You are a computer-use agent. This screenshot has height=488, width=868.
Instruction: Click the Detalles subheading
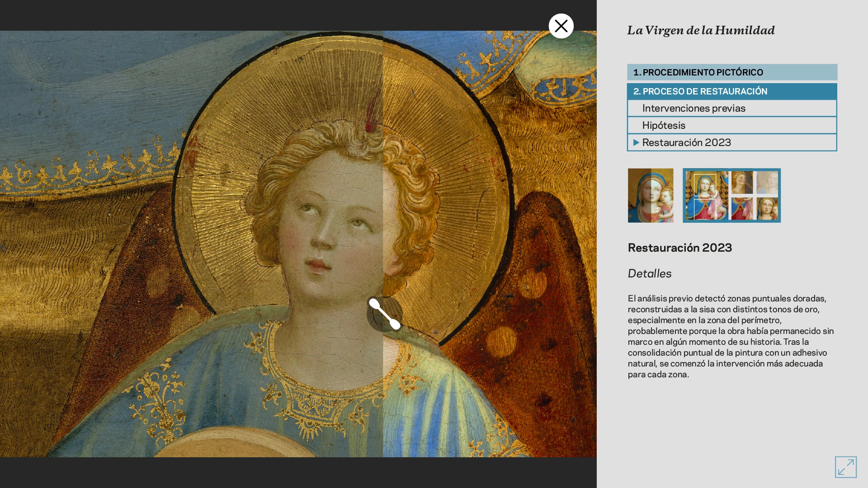[650, 273]
